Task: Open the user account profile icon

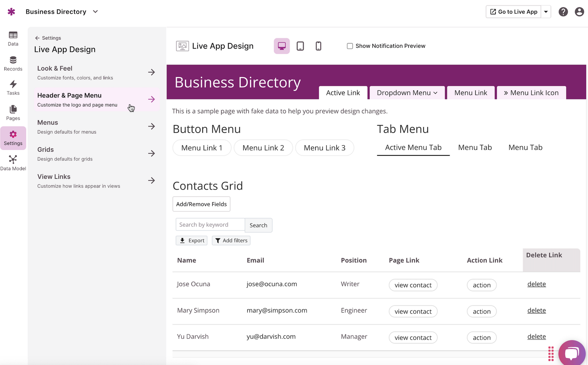Action: [579, 12]
